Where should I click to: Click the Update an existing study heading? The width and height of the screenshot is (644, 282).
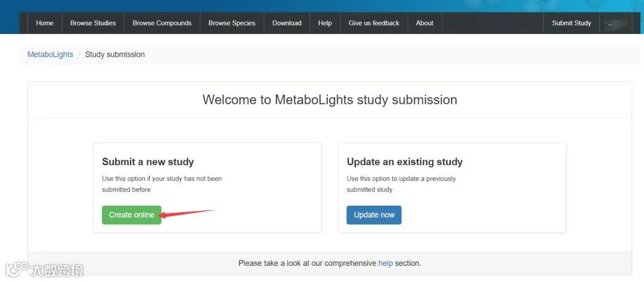point(404,162)
